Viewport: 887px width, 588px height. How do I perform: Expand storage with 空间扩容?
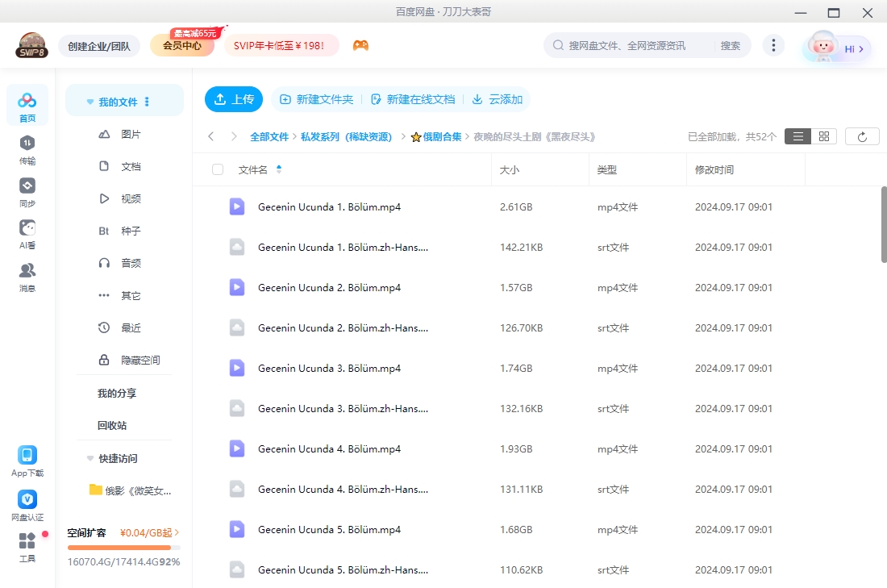tap(87, 533)
